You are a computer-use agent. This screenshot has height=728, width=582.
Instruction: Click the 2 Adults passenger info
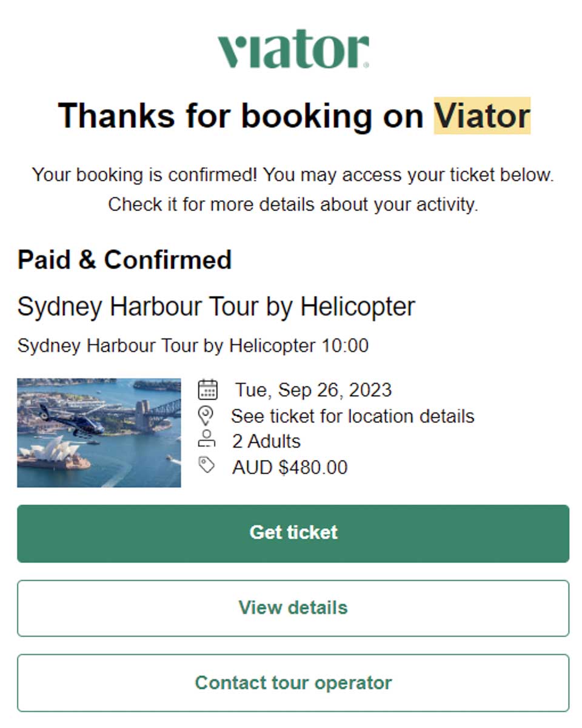(x=265, y=441)
